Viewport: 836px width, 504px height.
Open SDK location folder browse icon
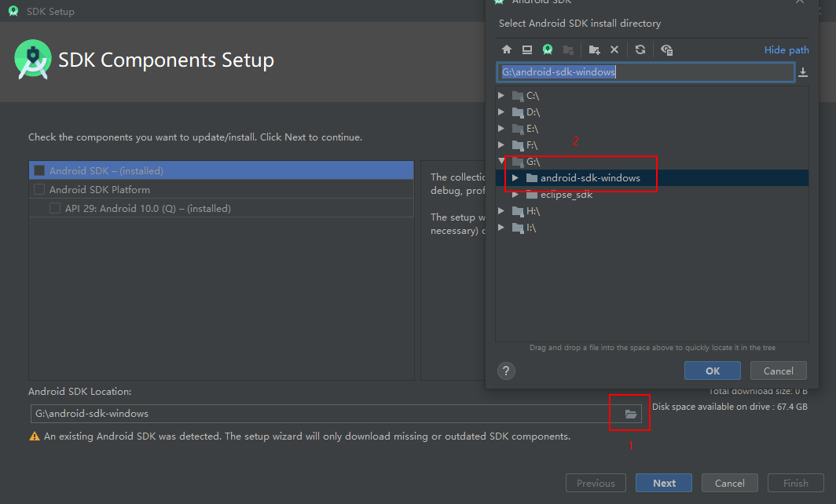(631, 414)
